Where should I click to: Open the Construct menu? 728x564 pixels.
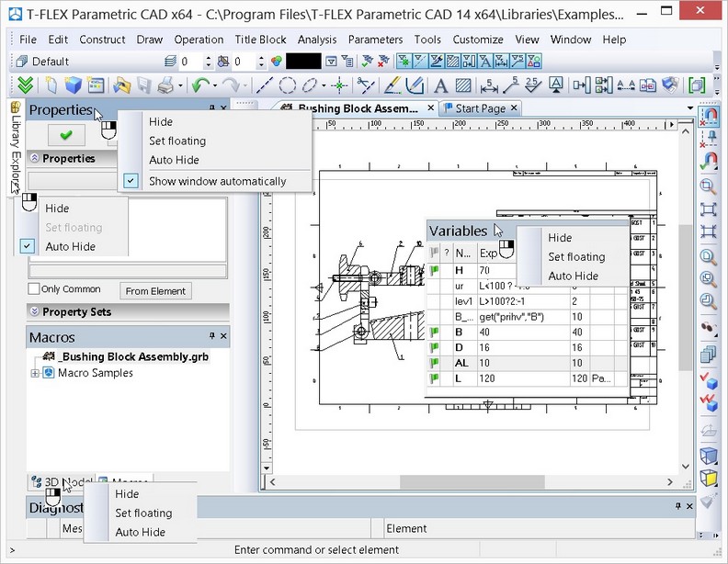102,39
